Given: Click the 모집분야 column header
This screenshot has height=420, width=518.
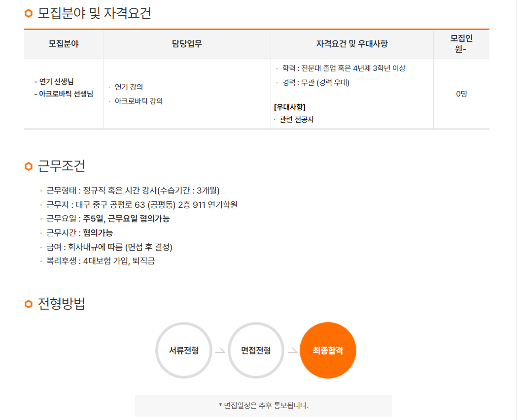Looking at the screenshot, I should click(x=64, y=44).
